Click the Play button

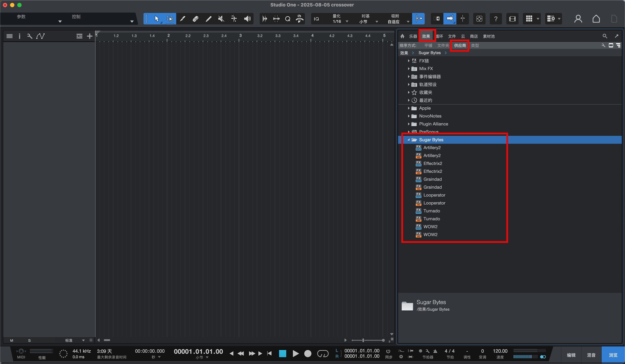pyautogui.click(x=295, y=354)
